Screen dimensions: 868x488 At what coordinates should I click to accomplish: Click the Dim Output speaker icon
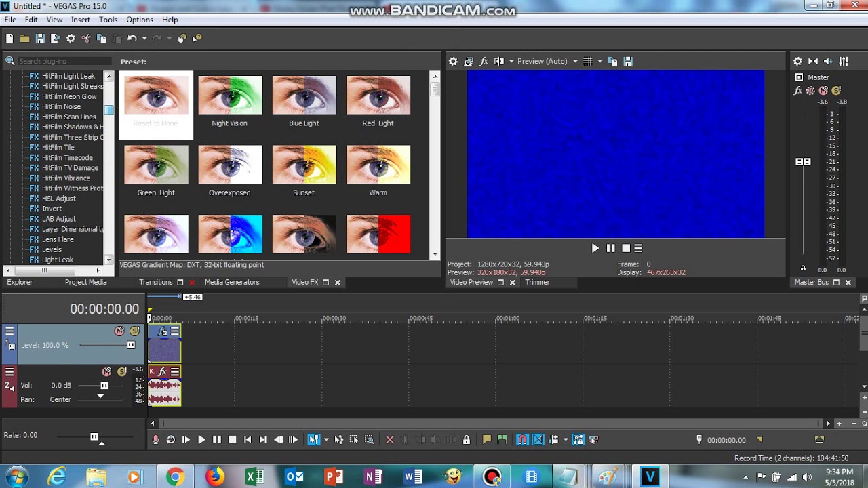[829, 61]
